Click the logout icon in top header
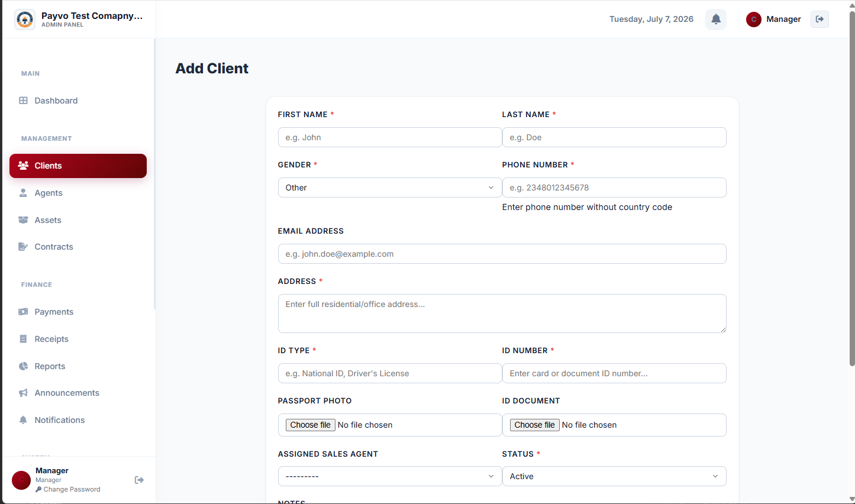 coord(819,19)
